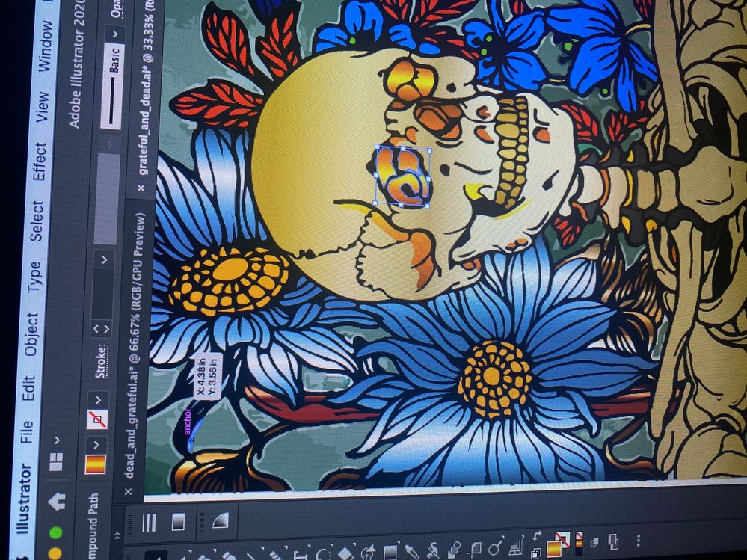Select the Perspective Grid tool
The width and height of the screenshot is (747, 560).
(517, 545)
